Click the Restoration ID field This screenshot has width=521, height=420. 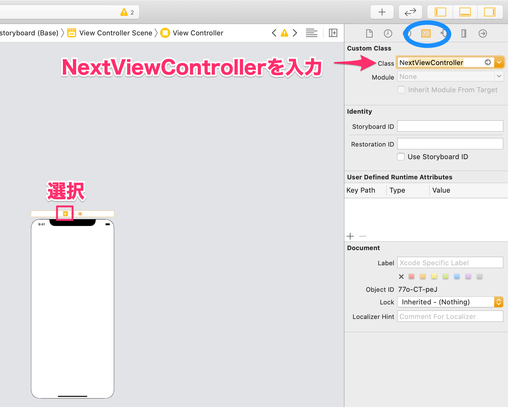pyautogui.click(x=450, y=144)
